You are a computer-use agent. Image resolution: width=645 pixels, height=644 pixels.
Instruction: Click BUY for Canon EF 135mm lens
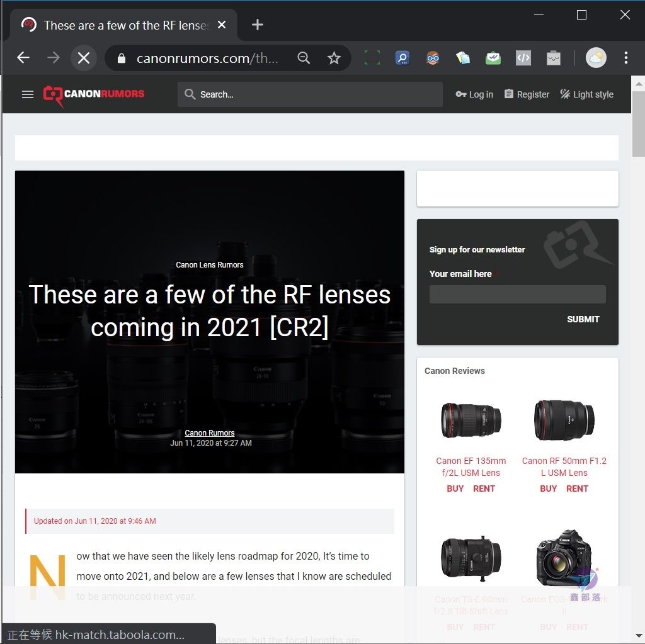pos(455,489)
